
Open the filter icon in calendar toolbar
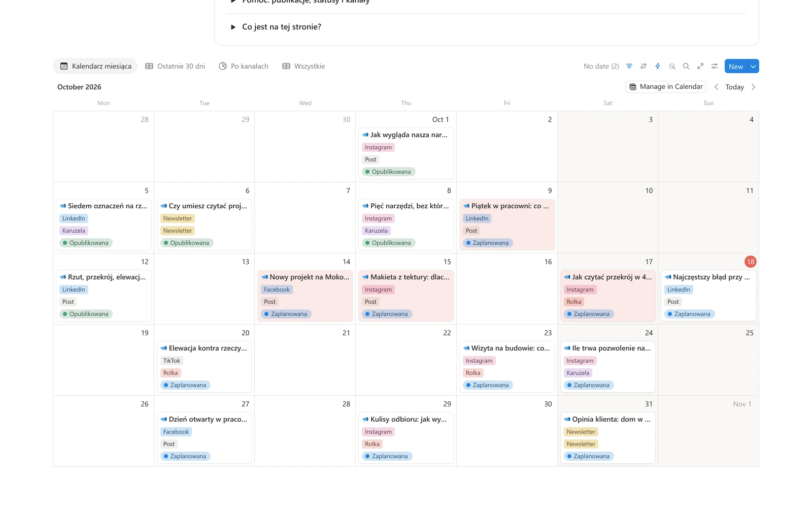click(629, 66)
